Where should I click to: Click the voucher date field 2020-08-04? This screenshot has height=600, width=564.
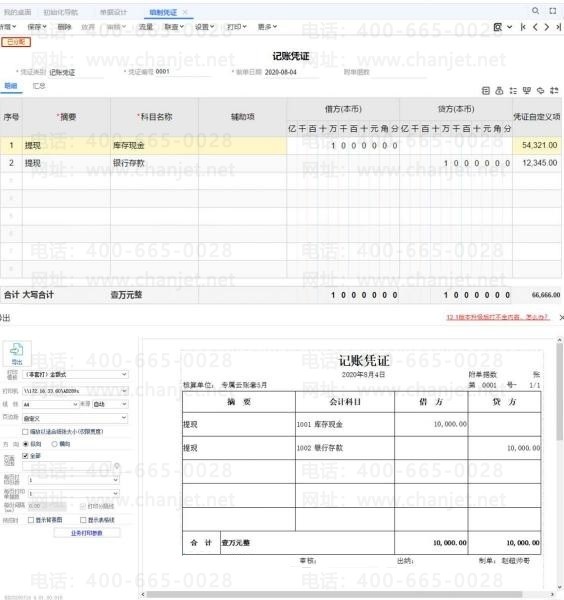pos(290,72)
